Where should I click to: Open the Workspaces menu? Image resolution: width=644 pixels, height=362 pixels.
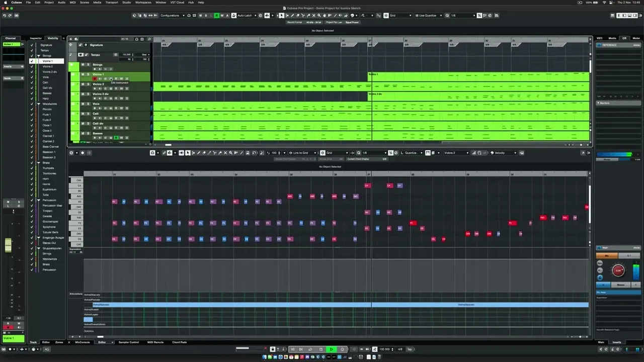[x=143, y=2]
